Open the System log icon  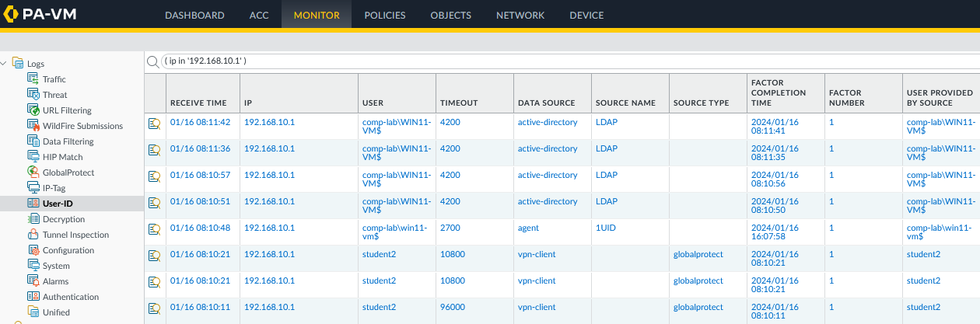coord(33,265)
